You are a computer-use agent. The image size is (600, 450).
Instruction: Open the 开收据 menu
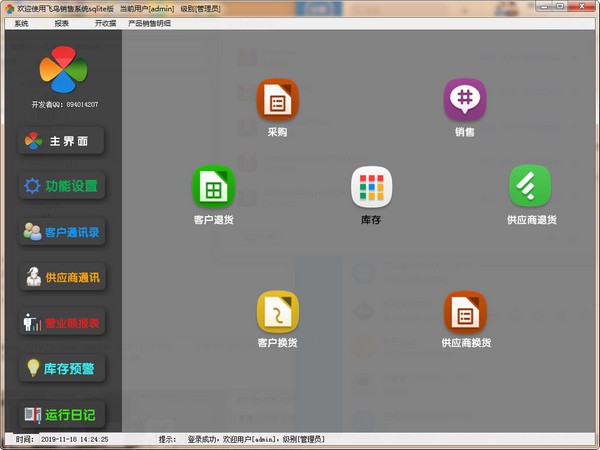tap(105, 23)
